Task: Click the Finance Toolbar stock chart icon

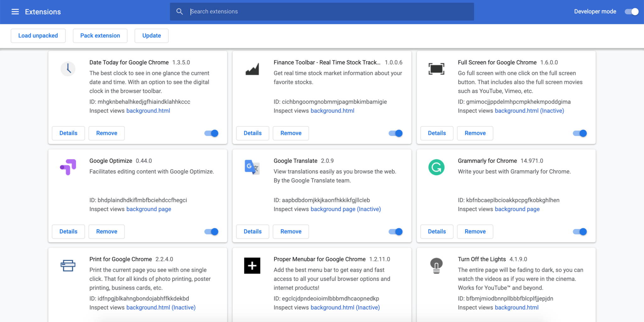Action: [252, 69]
